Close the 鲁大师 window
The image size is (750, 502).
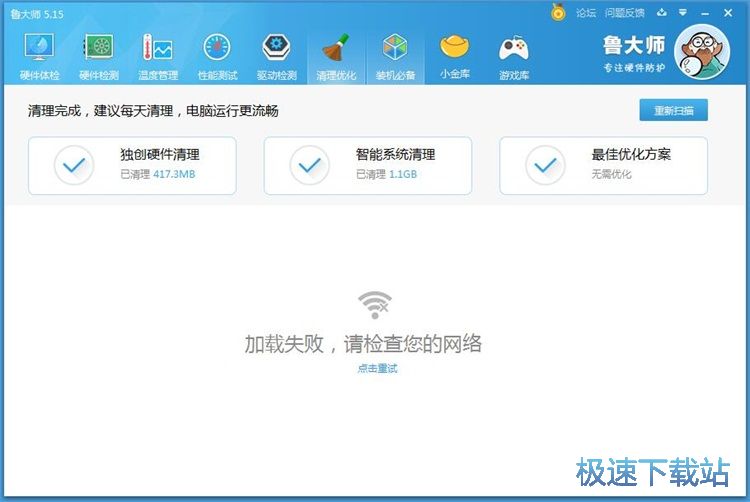click(728, 13)
